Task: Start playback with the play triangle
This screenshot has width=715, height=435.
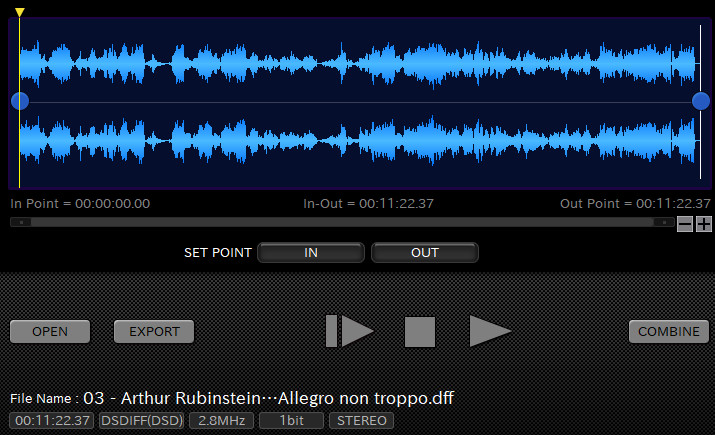Action: 490,331
